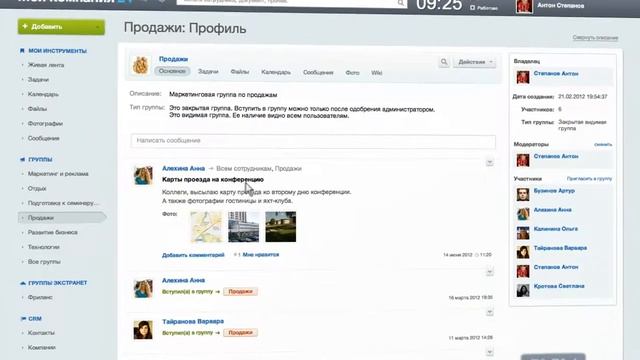Screen dimensions: 640x360
Task: Open Задачи in the sidebar
Action: coord(38,80)
